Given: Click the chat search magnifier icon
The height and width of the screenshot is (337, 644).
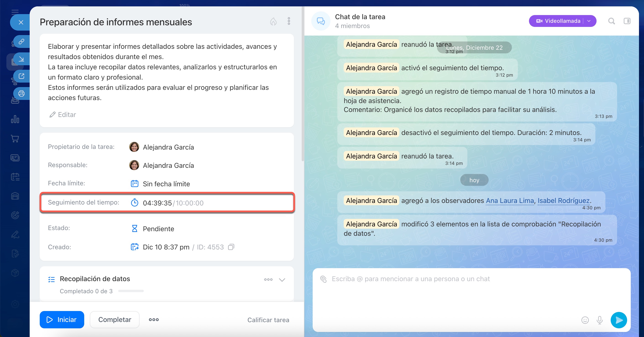Looking at the screenshot, I should 611,21.
